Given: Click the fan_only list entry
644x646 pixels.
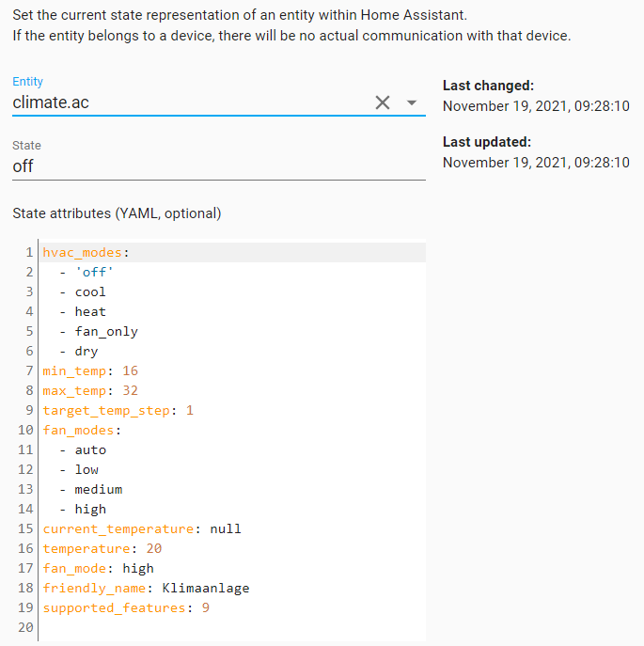Looking at the screenshot, I should (x=106, y=331).
